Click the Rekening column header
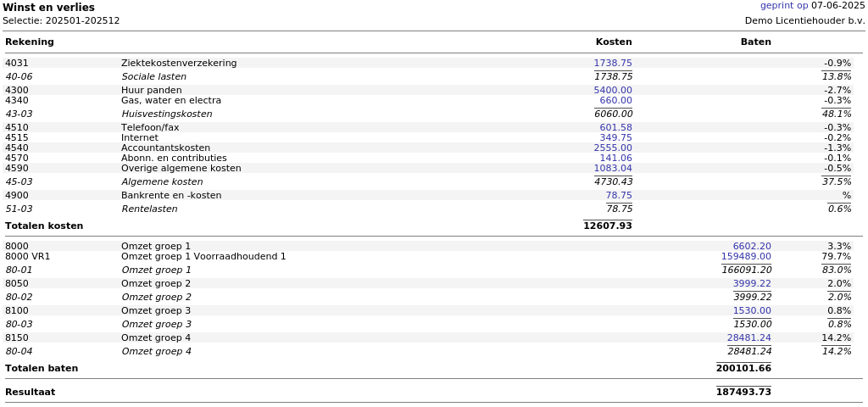The width and height of the screenshot is (868, 407). [x=30, y=42]
